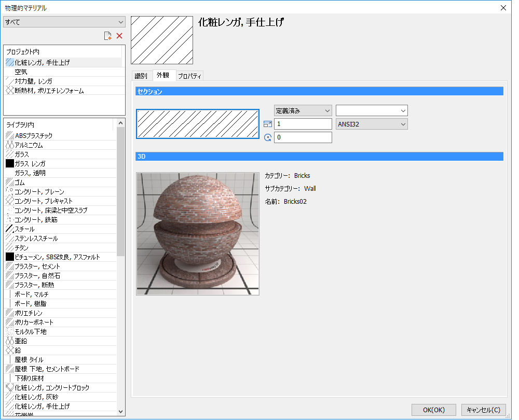Click black swatch icon of ガラス レンガ
519x420 pixels.
tap(9, 163)
